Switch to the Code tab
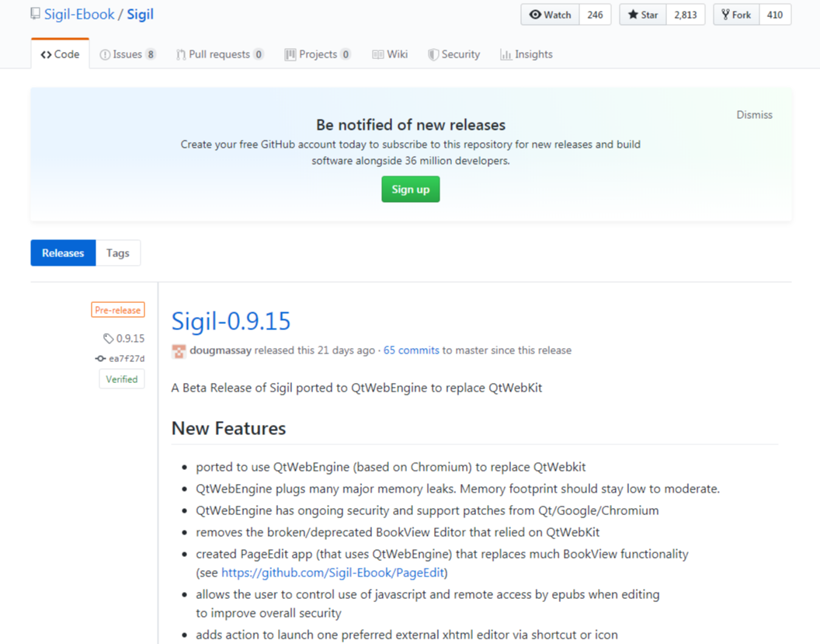Viewport: 820px width, 644px height. point(60,54)
